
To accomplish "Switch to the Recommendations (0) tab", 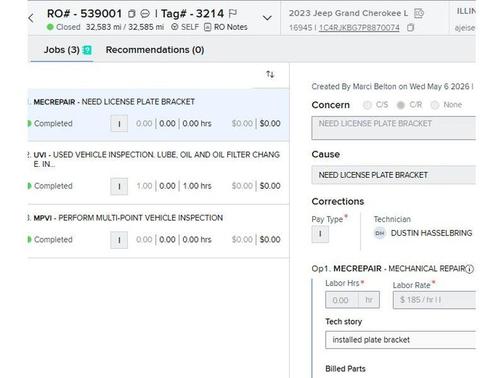I will (155, 50).
